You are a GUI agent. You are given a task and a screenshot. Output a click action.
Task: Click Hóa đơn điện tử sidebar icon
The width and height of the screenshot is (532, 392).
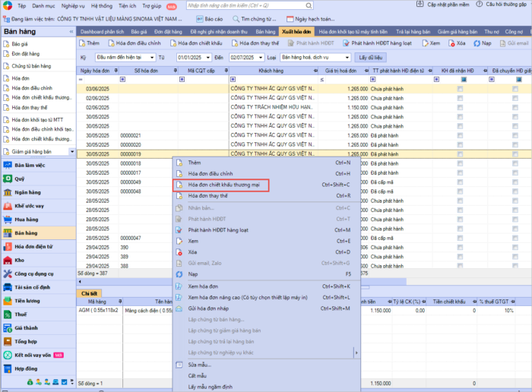pyautogui.click(x=8, y=246)
